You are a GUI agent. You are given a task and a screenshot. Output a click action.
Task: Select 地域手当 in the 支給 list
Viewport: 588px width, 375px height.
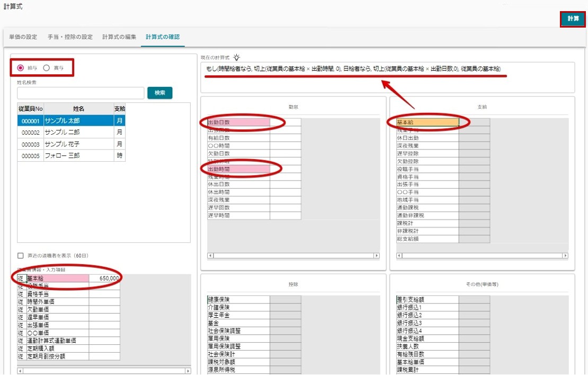point(427,200)
